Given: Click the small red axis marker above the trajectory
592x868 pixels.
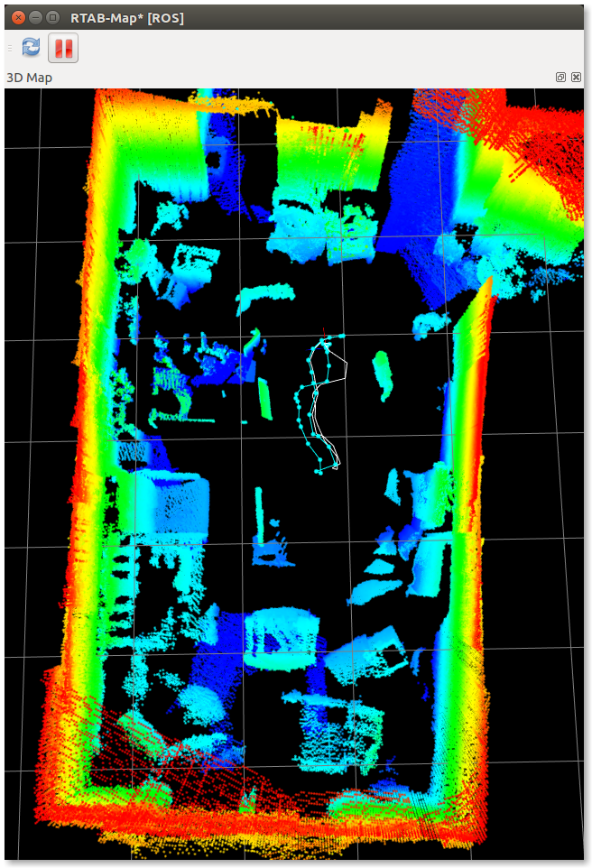Looking at the screenshot, I should (323, 329).
